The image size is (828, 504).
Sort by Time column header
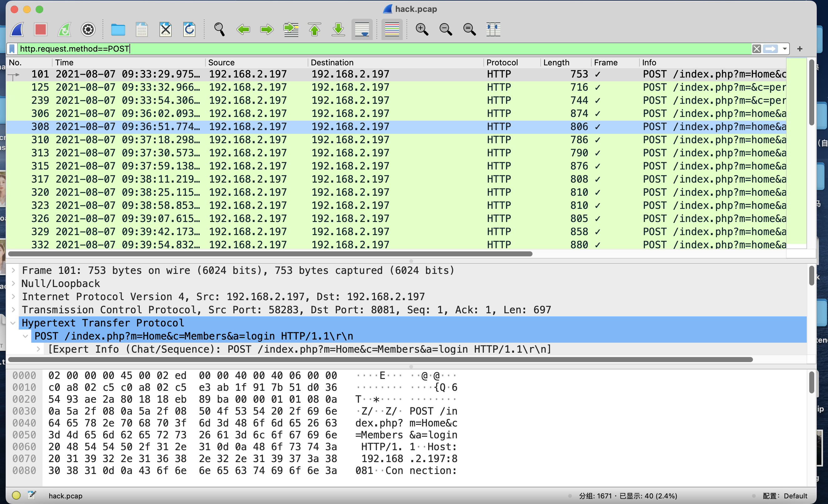point(129,63)
